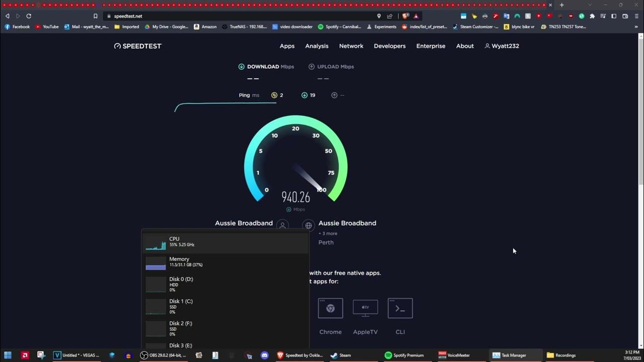The width and height of the screenshot is (644, 362).
Task: Open the Developers menu item
Action: click(389, 46)
